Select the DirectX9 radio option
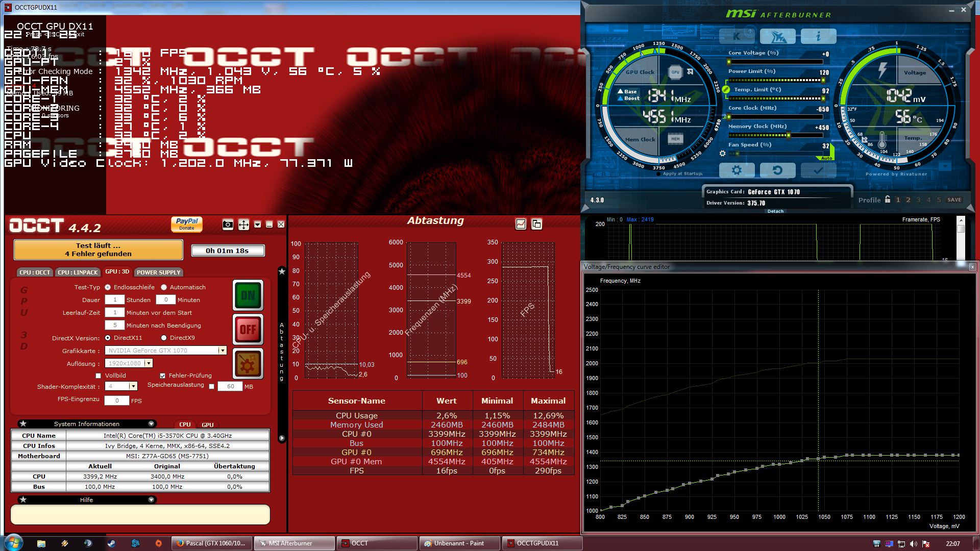Viewport: 980px width, 551px height. [x=164, y=338]
